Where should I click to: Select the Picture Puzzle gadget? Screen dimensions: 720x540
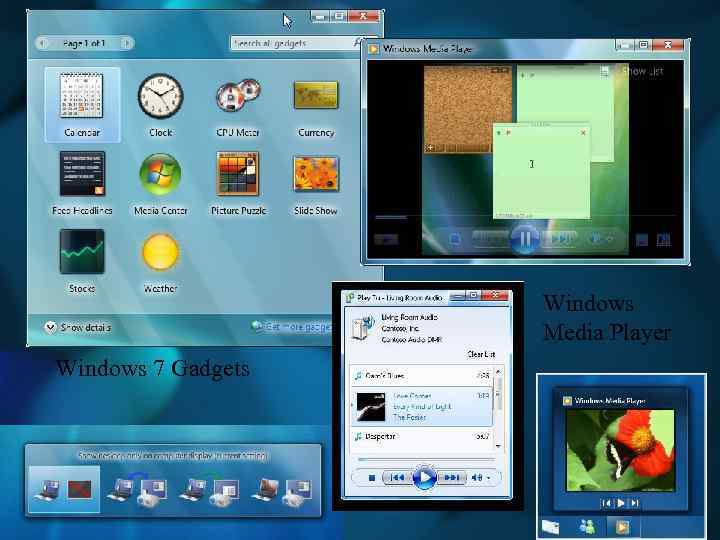pos(238,183)
